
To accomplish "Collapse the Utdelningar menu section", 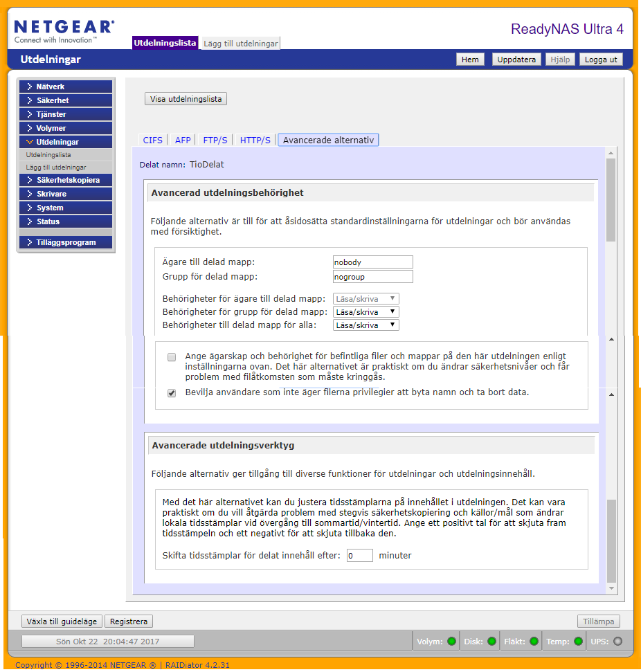I will [66, 142].
